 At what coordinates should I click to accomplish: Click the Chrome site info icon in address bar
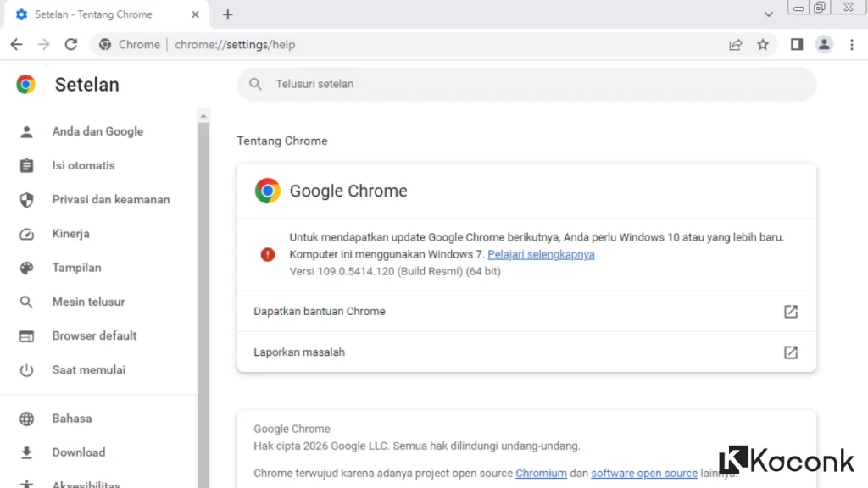click(105, 44)
